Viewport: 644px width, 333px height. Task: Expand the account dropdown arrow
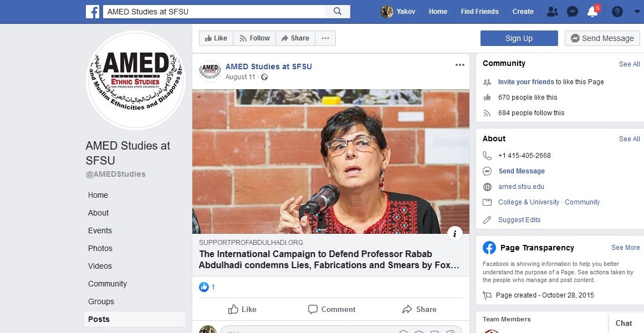click(637, 12)
